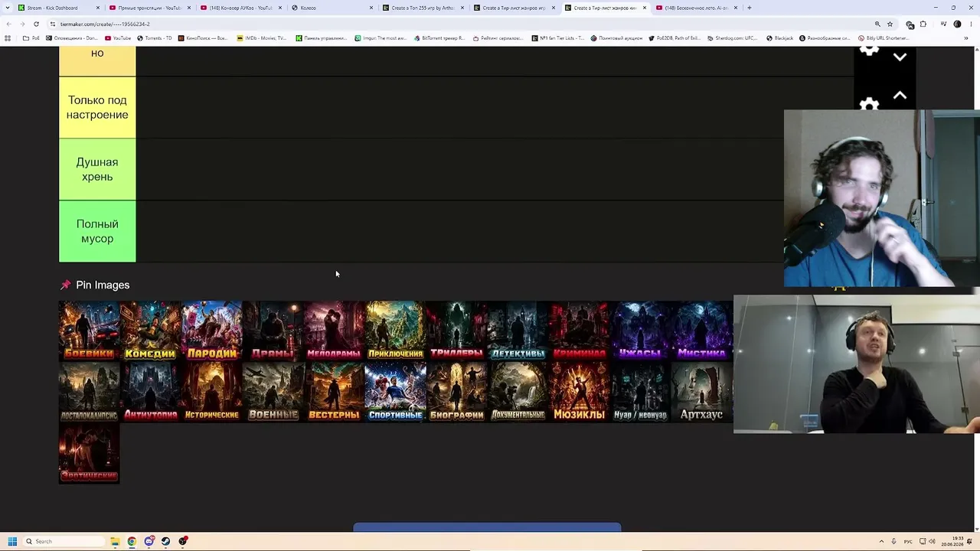Open the browser zoom/search icon in address bar
This screenshot has height=551, width=980.
877,24
